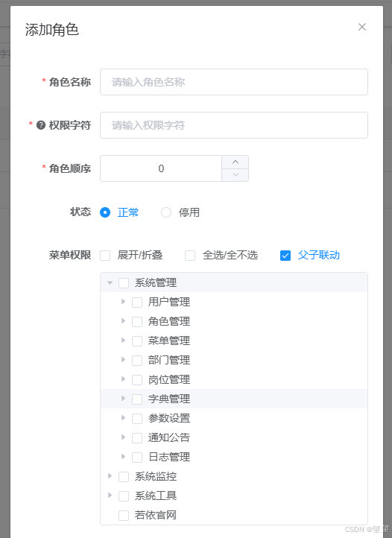Click the 父子联动 label text
This screenshot has height=538, width=392.
coord(319,256)
